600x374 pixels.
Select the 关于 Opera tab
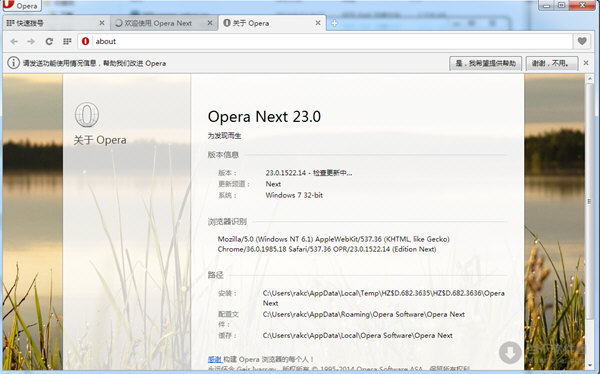coord(272,23)
